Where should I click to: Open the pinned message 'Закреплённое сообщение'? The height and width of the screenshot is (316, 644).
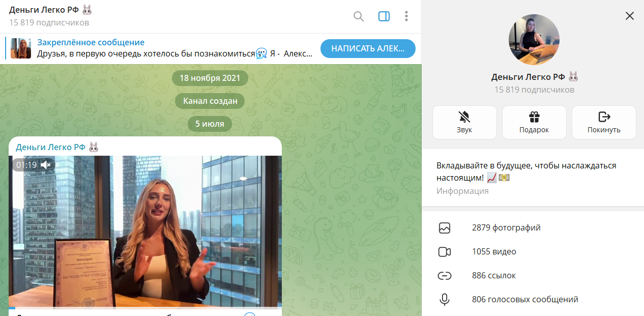[x=175, y=48]
